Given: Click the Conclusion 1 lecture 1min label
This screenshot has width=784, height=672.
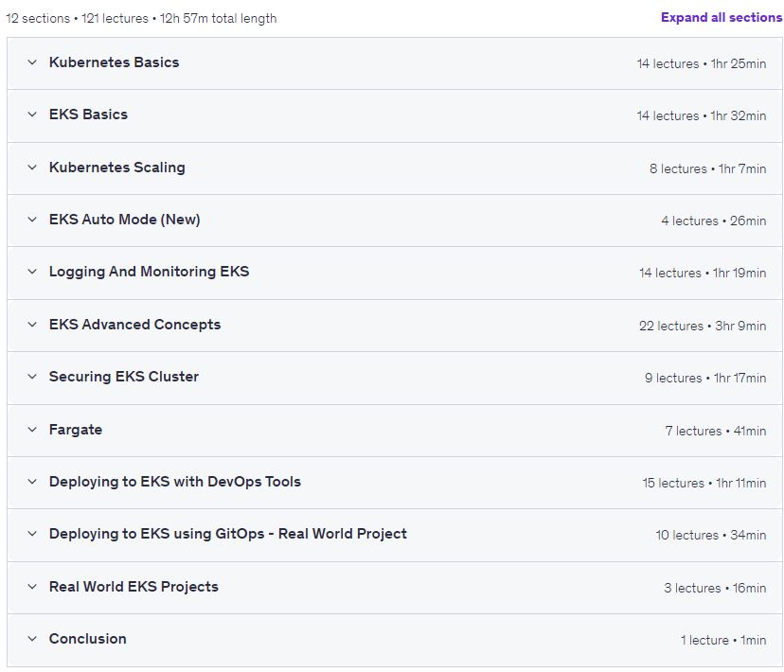Looking at the screenshot, I should click(723, 640).
